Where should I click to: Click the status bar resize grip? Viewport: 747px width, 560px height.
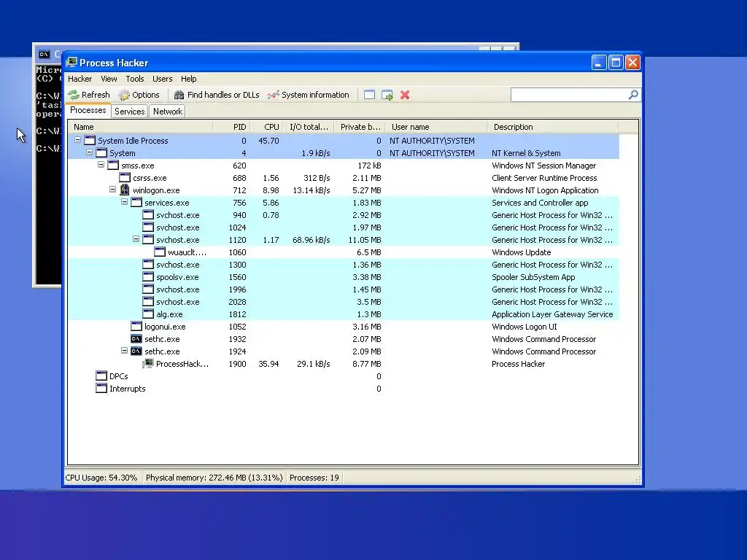pyautogui.click(x=636, y=480)
